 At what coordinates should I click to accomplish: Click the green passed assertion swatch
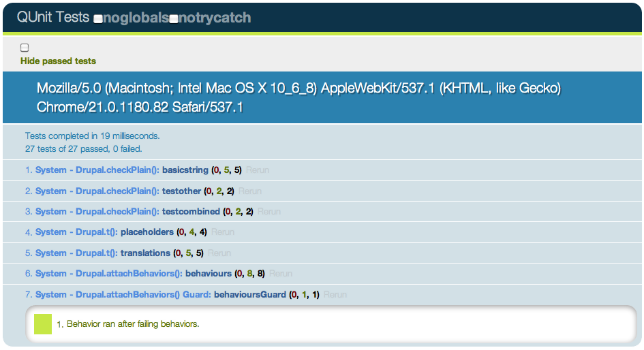click(43, 324)
